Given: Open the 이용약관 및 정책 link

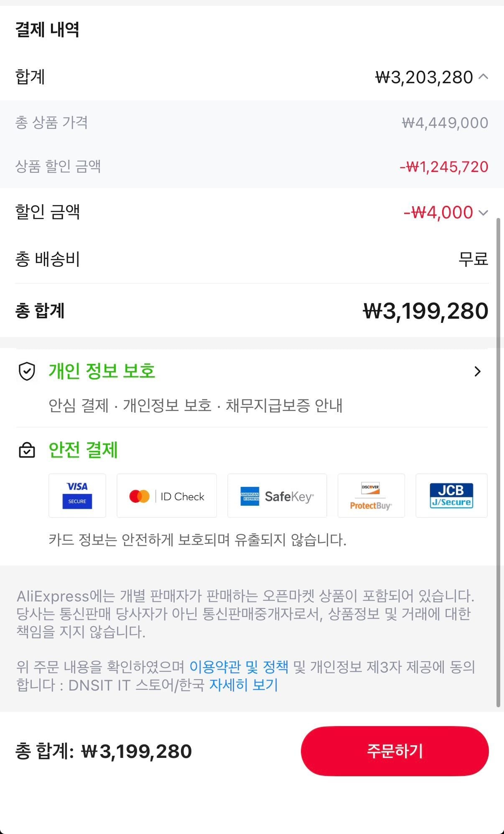Looking at the screenshot, I should click(x=239, y=667).
